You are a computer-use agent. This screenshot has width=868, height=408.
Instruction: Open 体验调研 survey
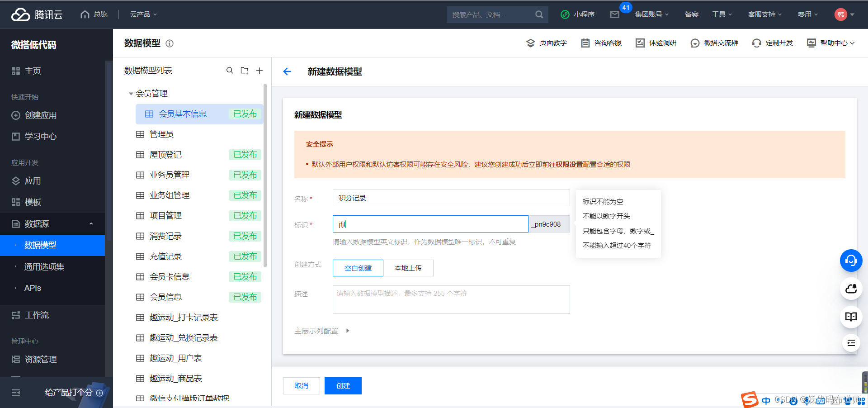[656, 43]
